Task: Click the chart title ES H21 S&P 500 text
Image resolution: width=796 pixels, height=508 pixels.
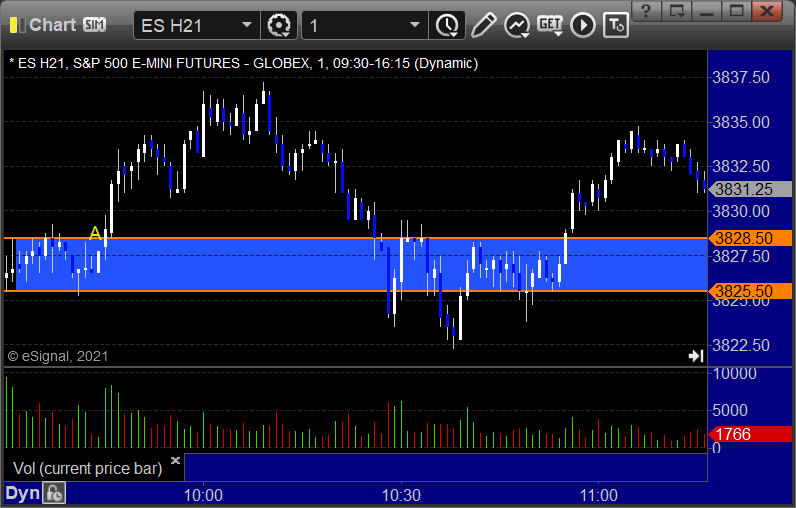Action: point(244,63)
